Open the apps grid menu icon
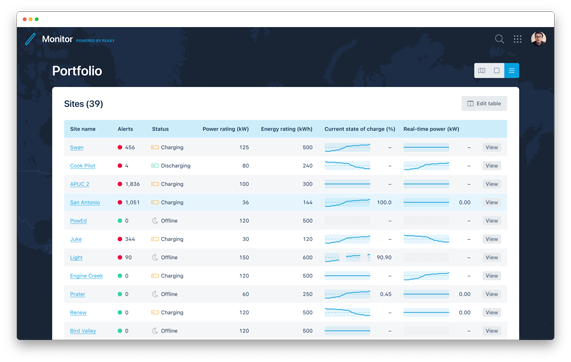 tap(517, 39)
